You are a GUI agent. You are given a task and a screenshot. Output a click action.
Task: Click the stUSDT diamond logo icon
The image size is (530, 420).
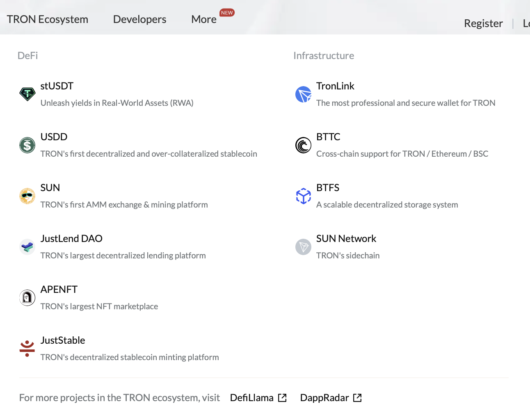coord(27,94)
